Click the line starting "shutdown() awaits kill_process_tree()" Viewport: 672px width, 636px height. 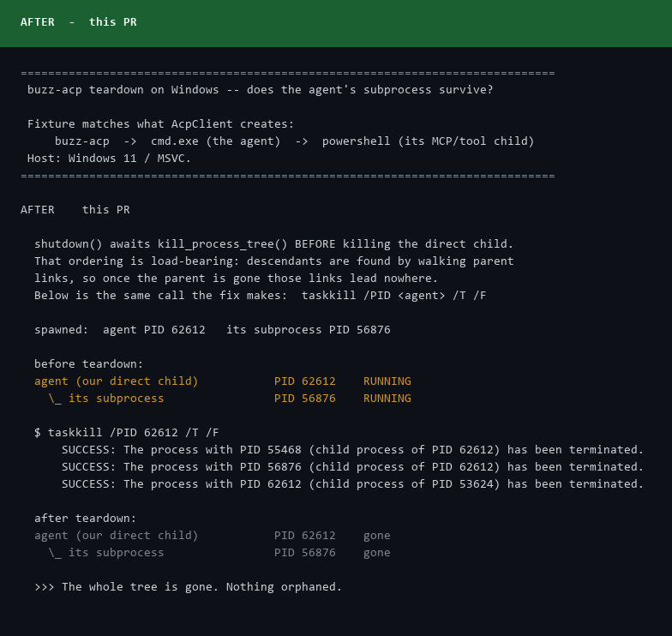click(x=274, y=243)
